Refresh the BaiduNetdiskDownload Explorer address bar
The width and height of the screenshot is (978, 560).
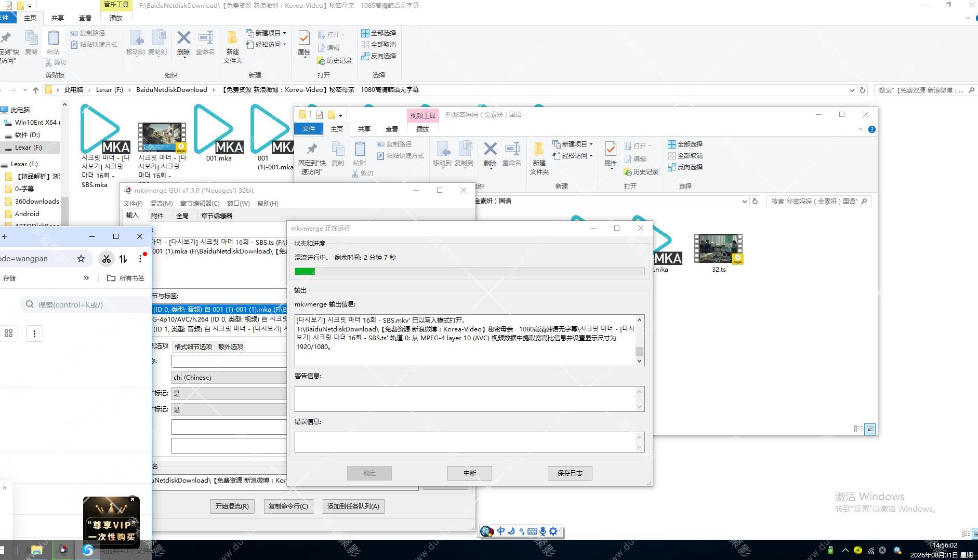coord(863,90)
